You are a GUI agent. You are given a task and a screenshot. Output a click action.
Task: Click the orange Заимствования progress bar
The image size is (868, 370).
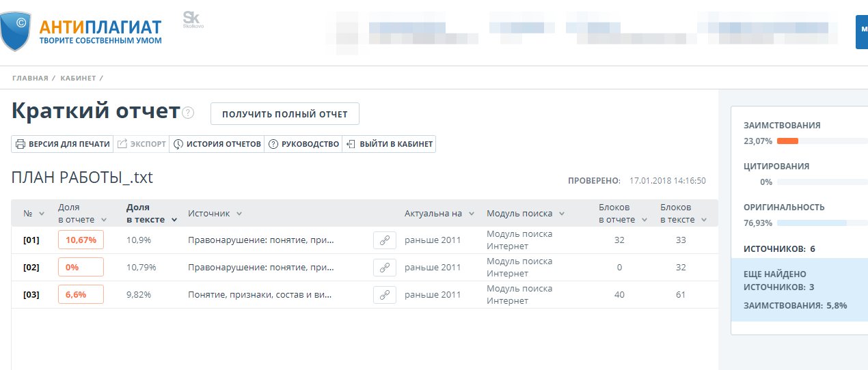[x=787, y=141]
